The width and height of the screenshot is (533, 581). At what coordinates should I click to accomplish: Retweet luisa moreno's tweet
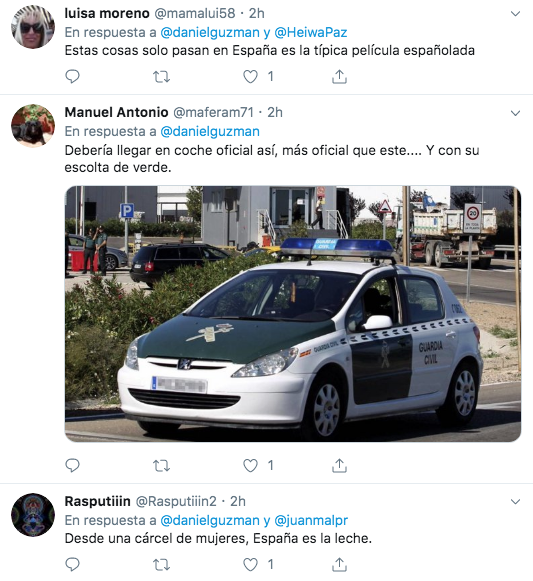pyautogui.click(x=161, y=77)
